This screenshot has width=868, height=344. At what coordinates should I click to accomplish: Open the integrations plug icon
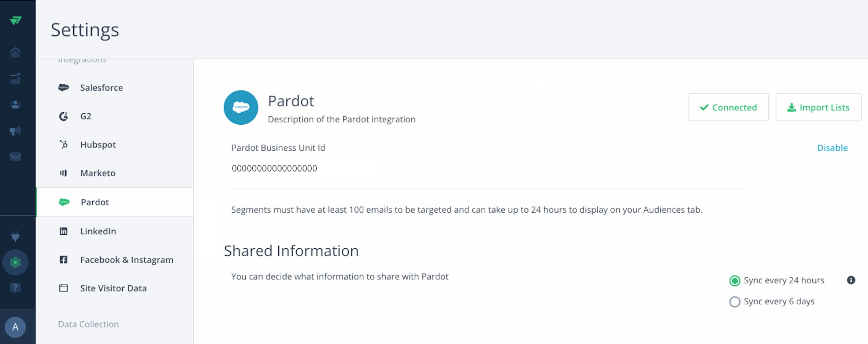click(15, 237)
